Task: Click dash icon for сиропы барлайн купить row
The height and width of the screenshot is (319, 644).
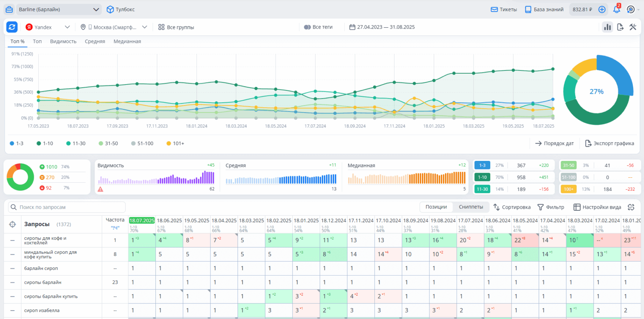Action: 12,296
